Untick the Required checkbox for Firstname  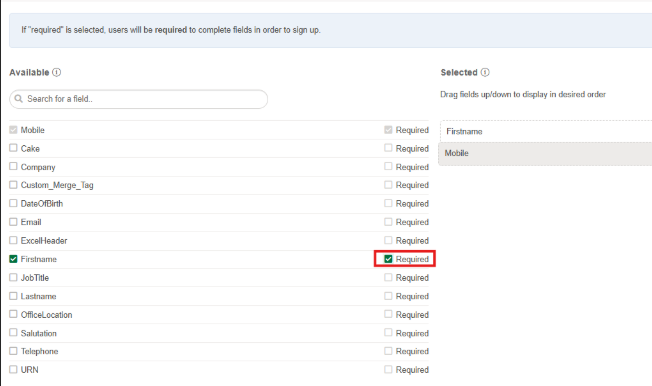pyautogui.click(x=388, y=259)
